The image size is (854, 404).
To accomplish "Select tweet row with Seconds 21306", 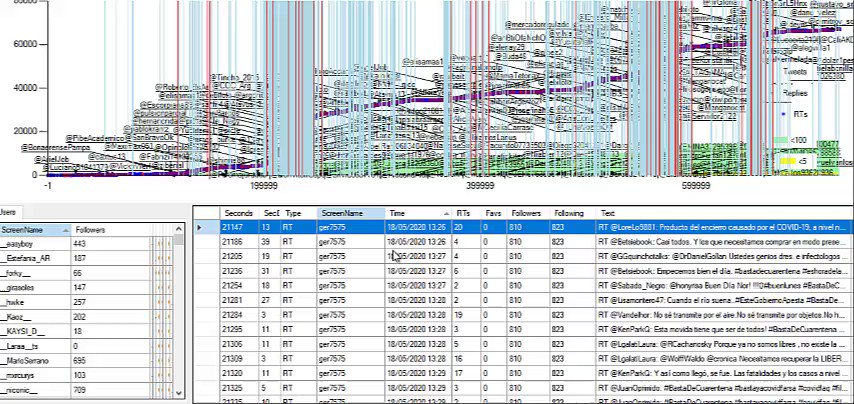I will point(524,344).
